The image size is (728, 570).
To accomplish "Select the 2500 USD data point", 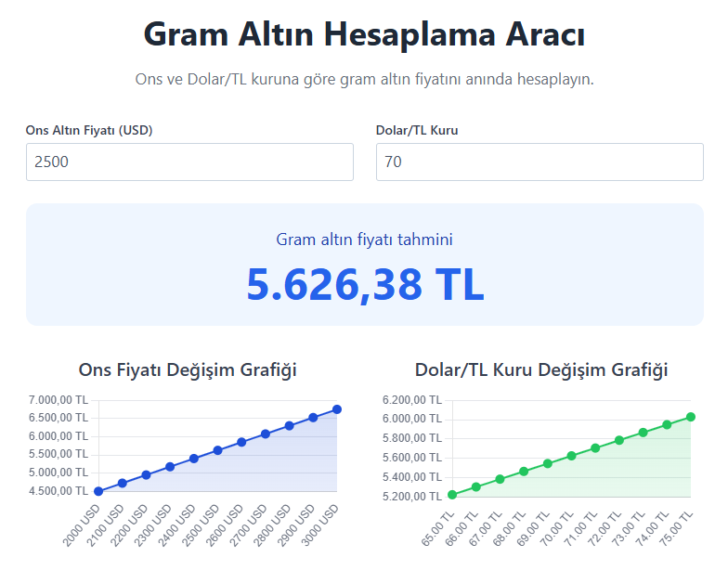I will (218, 450).
